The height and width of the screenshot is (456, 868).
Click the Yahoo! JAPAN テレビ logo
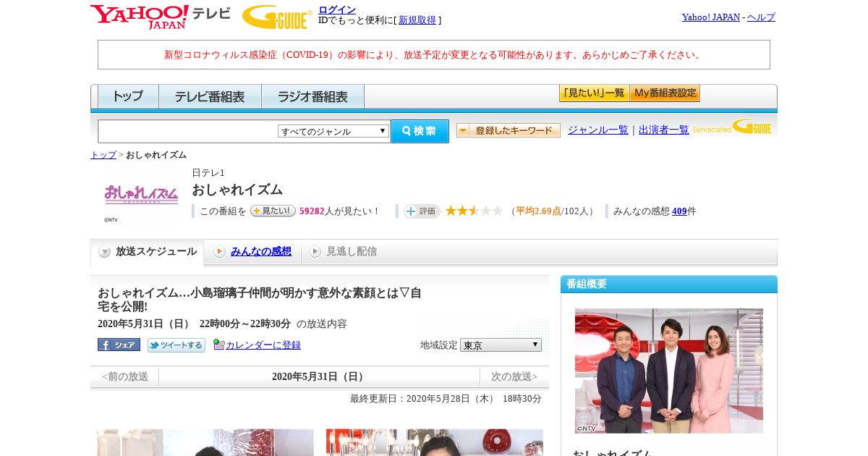161,17
